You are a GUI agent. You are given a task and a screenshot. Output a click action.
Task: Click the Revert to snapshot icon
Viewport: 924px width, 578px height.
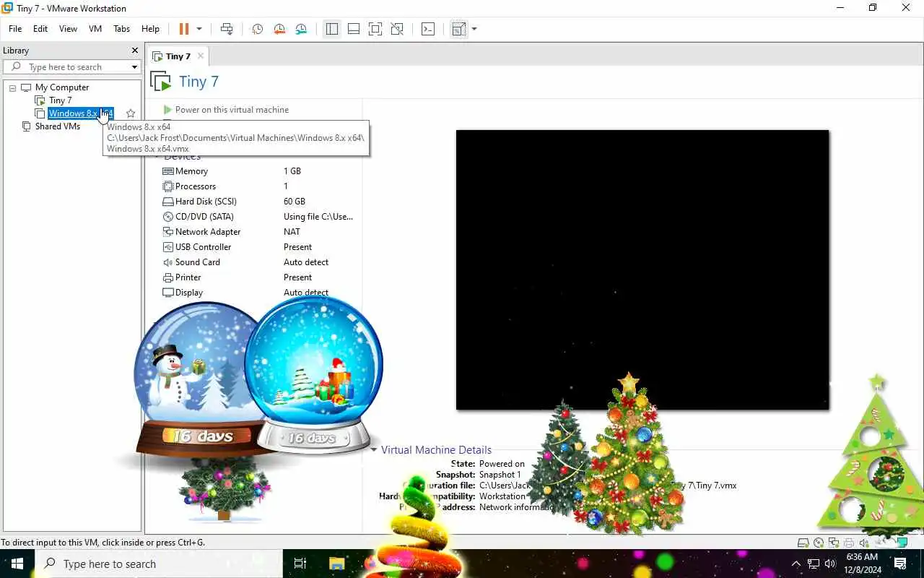tap(279, 29)
